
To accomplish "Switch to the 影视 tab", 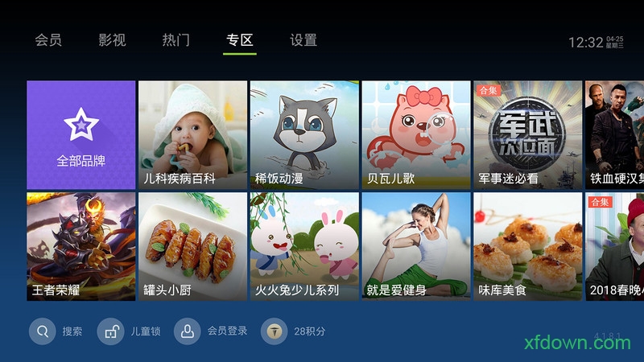I will coord(112,40).
